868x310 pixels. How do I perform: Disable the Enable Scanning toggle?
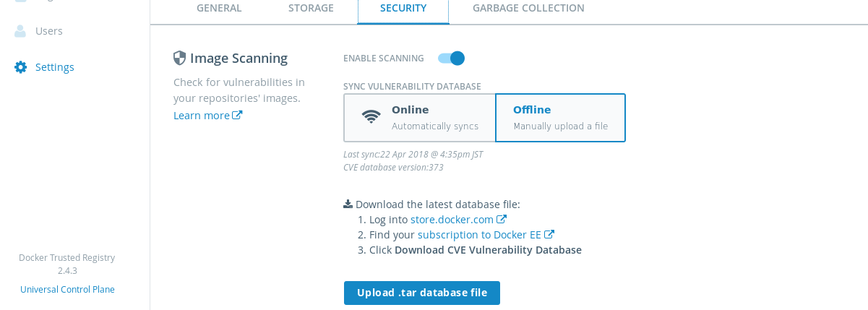tap(452, 58)
